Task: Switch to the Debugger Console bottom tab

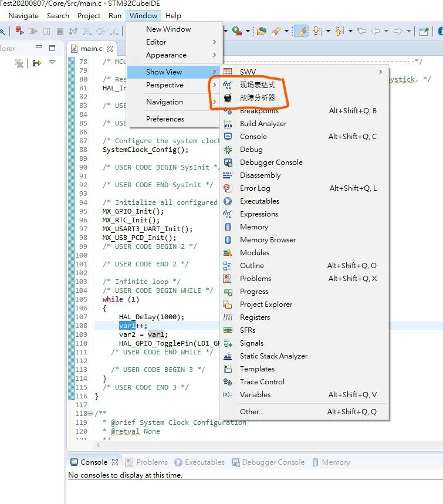Action: [x=268, y=462]
